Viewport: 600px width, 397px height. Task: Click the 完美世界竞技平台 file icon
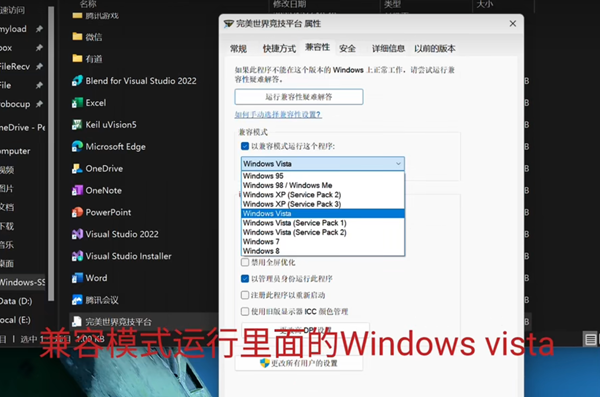click(x=77, y=322)
